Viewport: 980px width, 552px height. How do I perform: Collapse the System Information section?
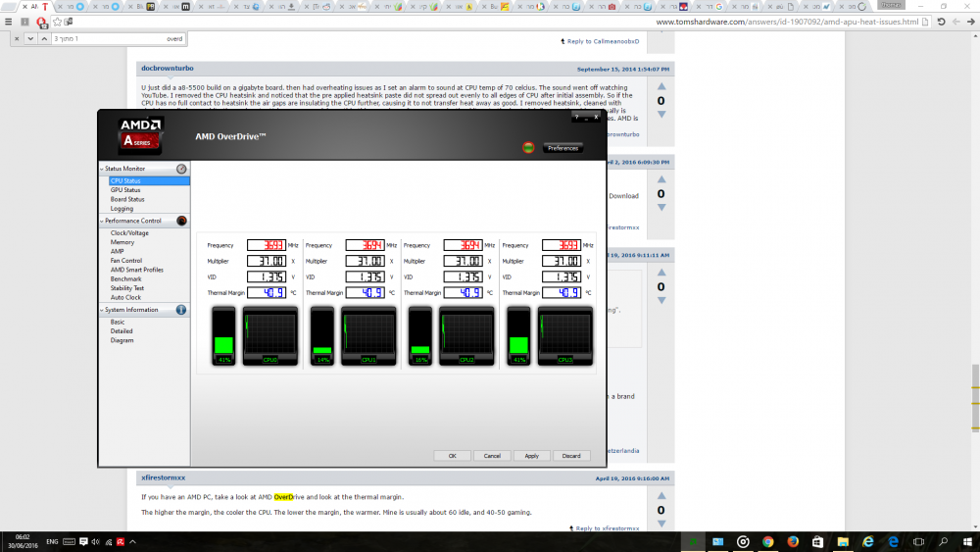pos(102,310)
